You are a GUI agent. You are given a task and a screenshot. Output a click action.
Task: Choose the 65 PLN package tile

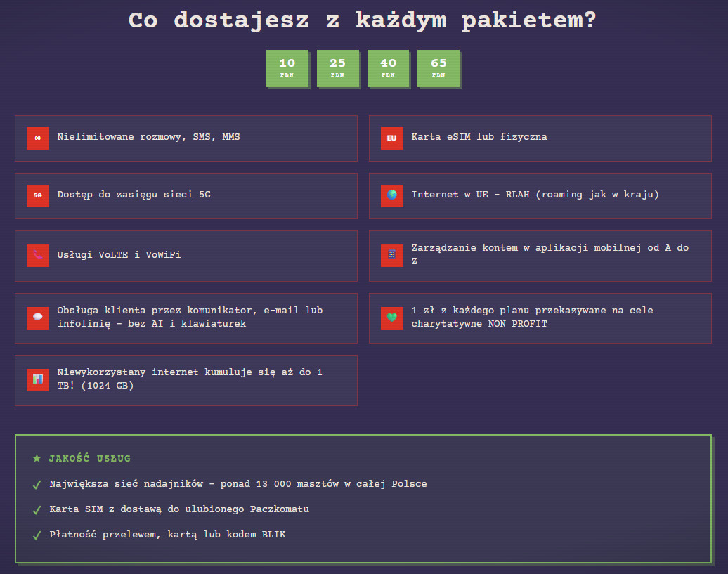(x=438, y=68)
